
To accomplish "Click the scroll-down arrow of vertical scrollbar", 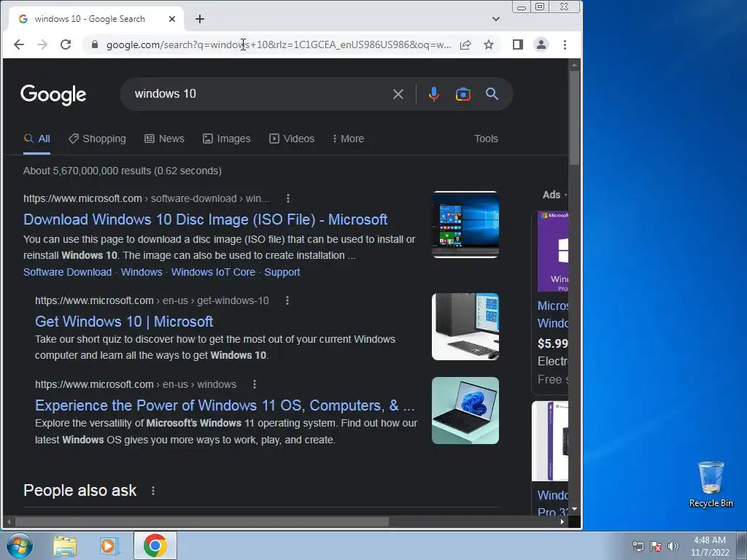I will tap(574, 509).
